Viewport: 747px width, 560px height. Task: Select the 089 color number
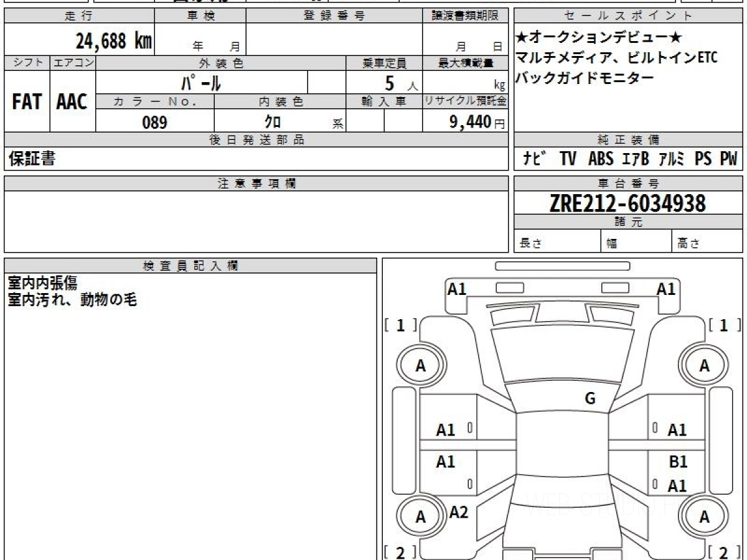pos(155,122)
